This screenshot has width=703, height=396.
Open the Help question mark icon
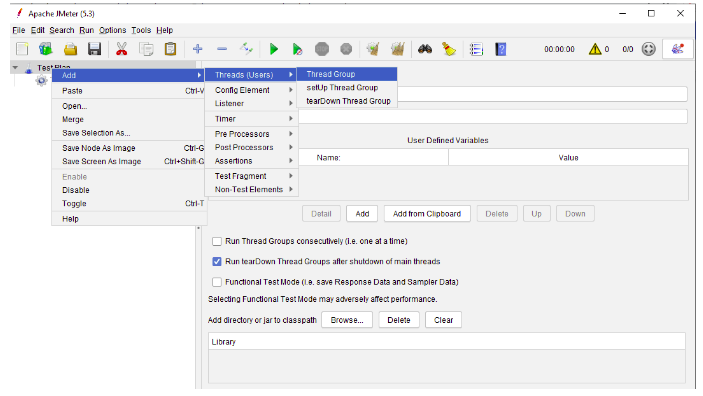click(501, 49)
